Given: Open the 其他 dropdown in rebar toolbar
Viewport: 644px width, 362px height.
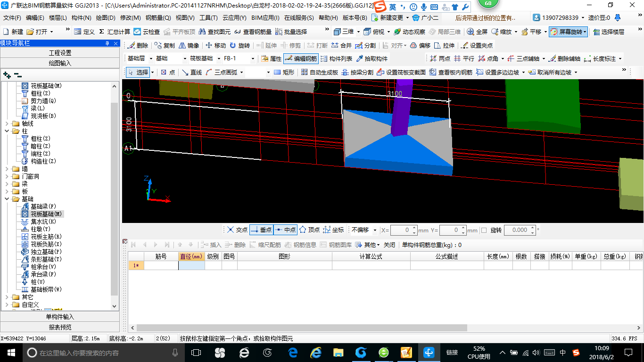Looking at the screenshot, I should 368,245.
